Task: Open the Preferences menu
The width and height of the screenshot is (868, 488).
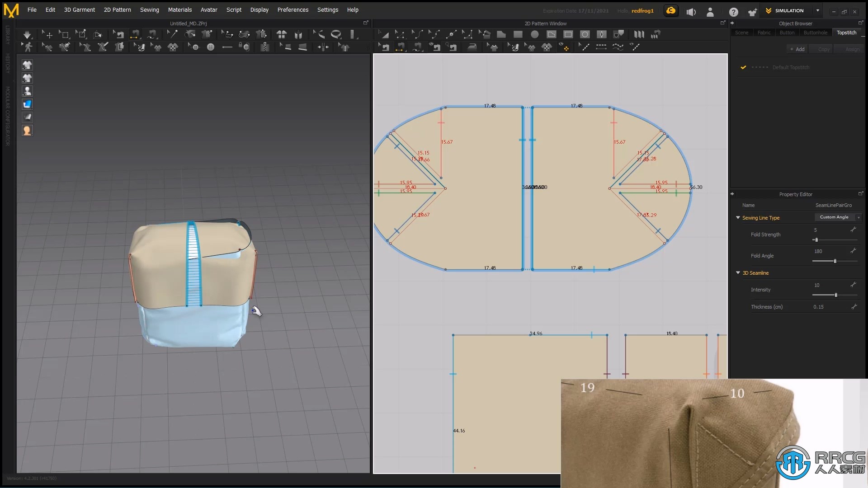Action: [x=292, y=9]
